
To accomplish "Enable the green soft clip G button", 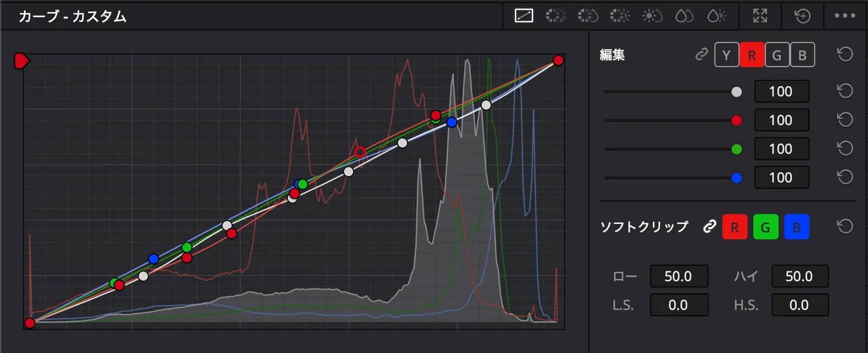I will coord(765,227).
